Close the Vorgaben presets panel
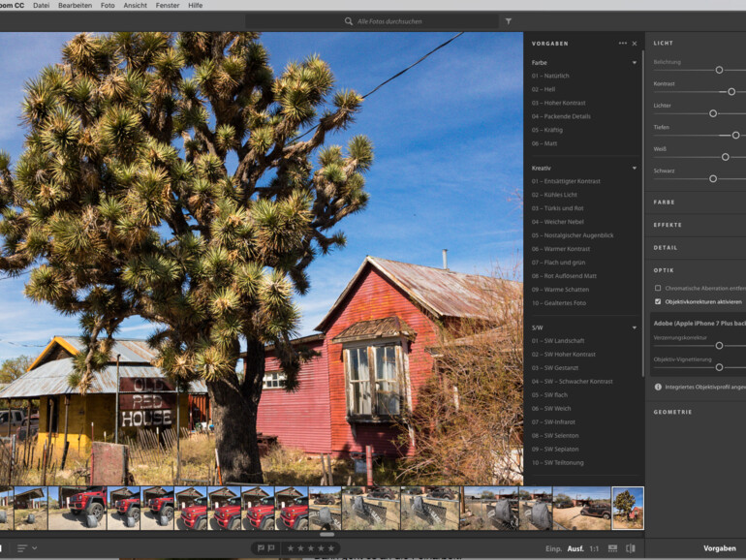Viewport: 746px width, 560px height. [x=635, y=44]
